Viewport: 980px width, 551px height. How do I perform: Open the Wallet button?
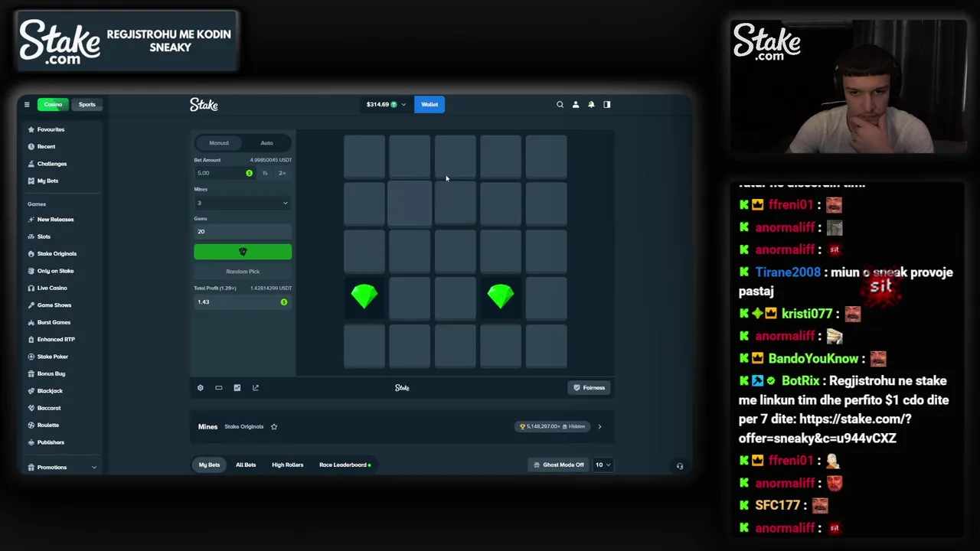430,104
